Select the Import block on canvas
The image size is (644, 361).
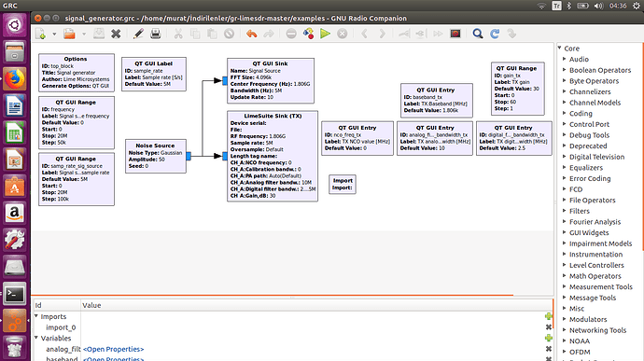point(343,184)
